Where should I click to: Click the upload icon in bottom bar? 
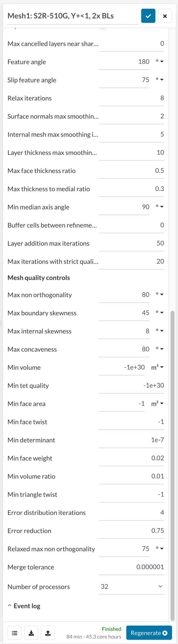coord(48,633)
